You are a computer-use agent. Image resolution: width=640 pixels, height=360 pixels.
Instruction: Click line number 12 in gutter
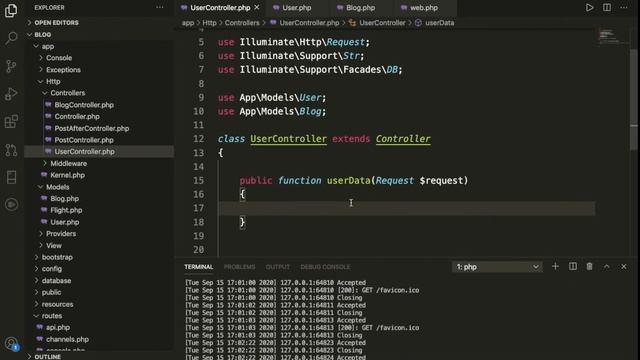199,139
